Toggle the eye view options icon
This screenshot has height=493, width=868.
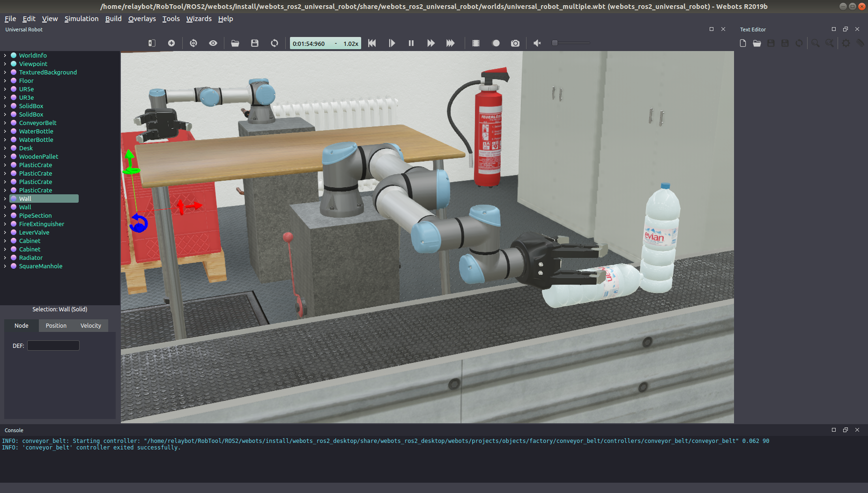click(213, 43)
